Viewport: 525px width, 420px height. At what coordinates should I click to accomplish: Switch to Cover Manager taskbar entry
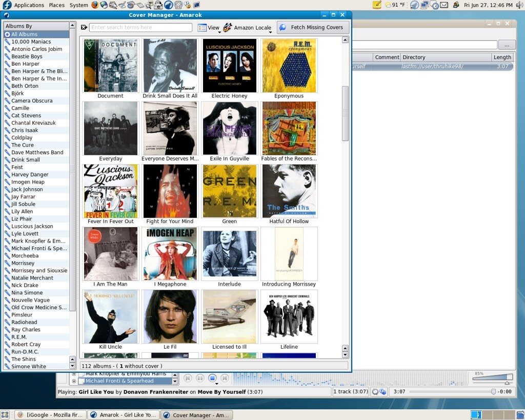tap(197, 415)
